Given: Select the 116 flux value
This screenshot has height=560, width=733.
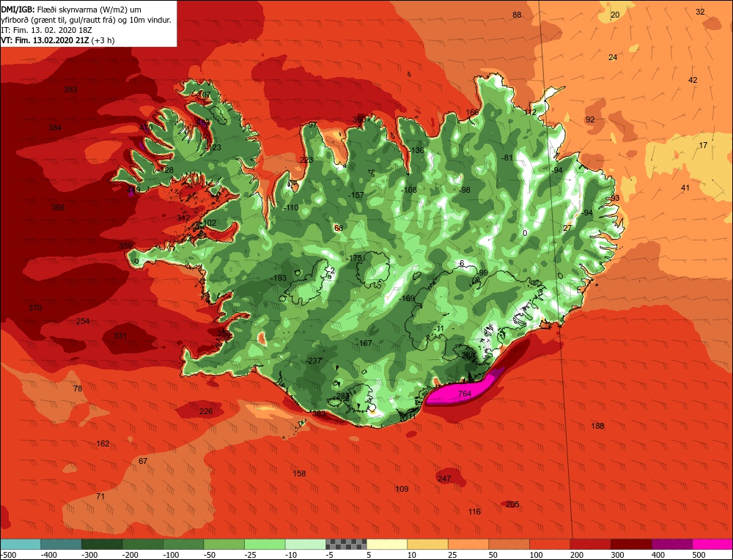Looking at the screenshot, I should click(x=474, y=512).
